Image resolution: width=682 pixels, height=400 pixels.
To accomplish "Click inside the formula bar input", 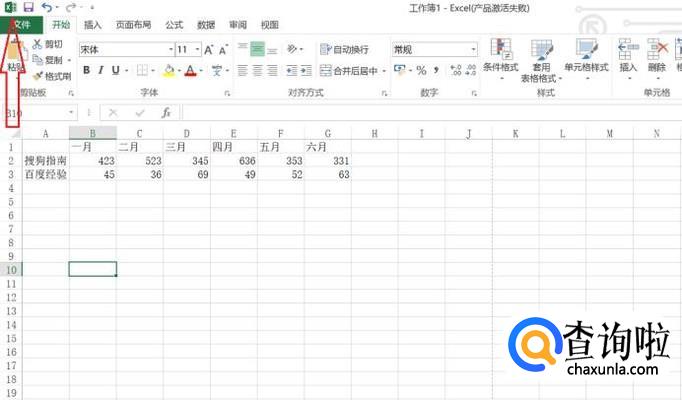I will [432, 113].
